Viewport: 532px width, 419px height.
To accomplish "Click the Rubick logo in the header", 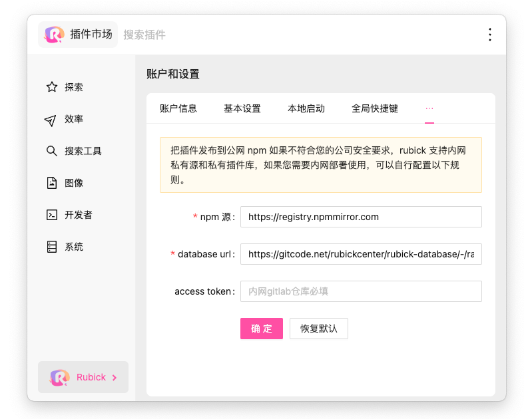I will [55, 35].
